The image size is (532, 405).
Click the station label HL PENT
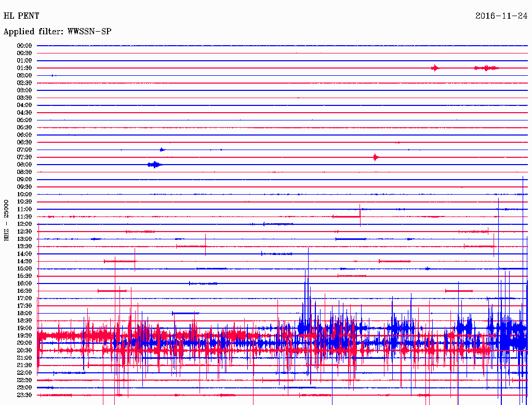[21, 16]
